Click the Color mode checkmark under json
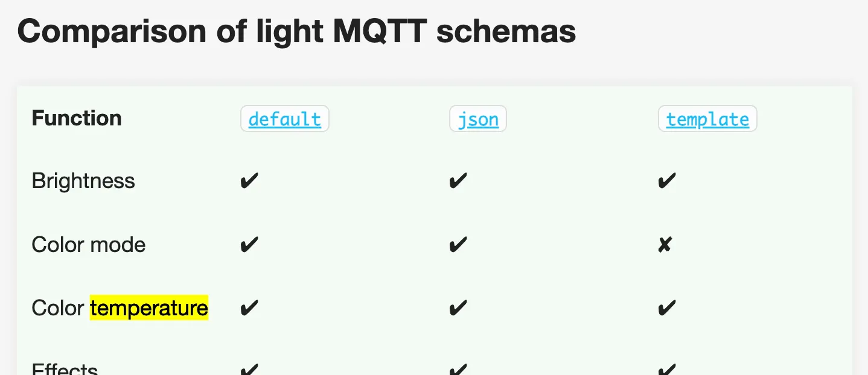 click(458, 245)
